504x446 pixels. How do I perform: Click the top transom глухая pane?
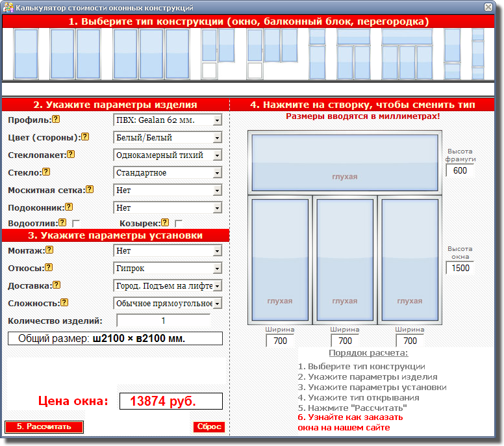click(x=344, y=163)
